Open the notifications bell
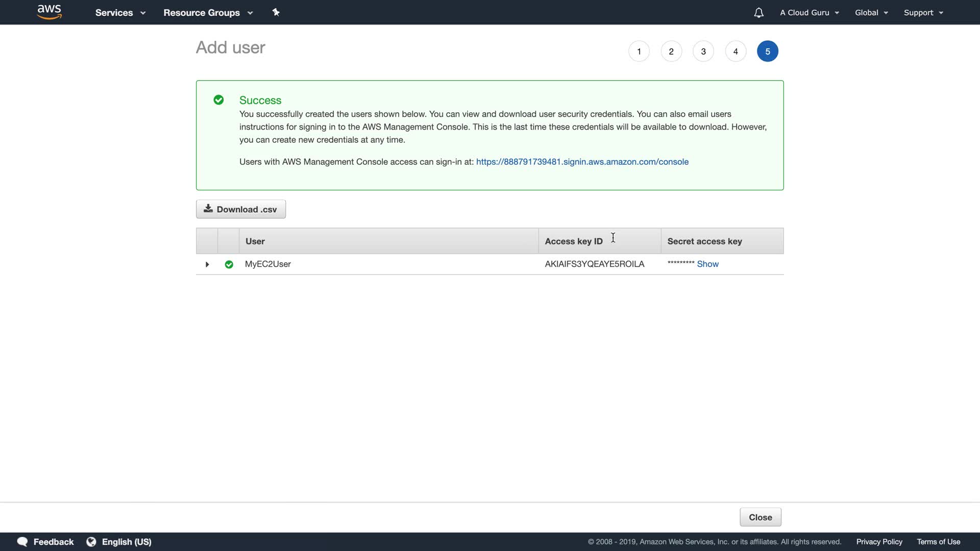This screenshot has height=551, width=980. point(758,13)
